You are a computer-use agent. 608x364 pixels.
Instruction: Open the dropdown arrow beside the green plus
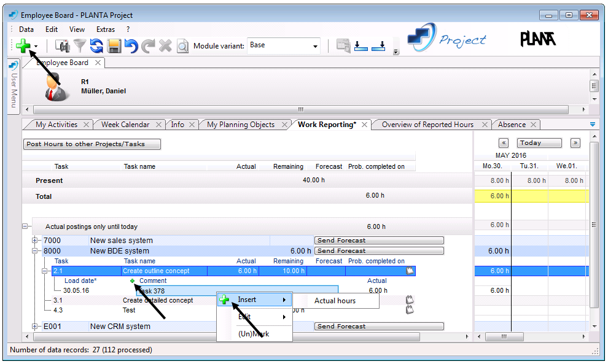(36, 46)
